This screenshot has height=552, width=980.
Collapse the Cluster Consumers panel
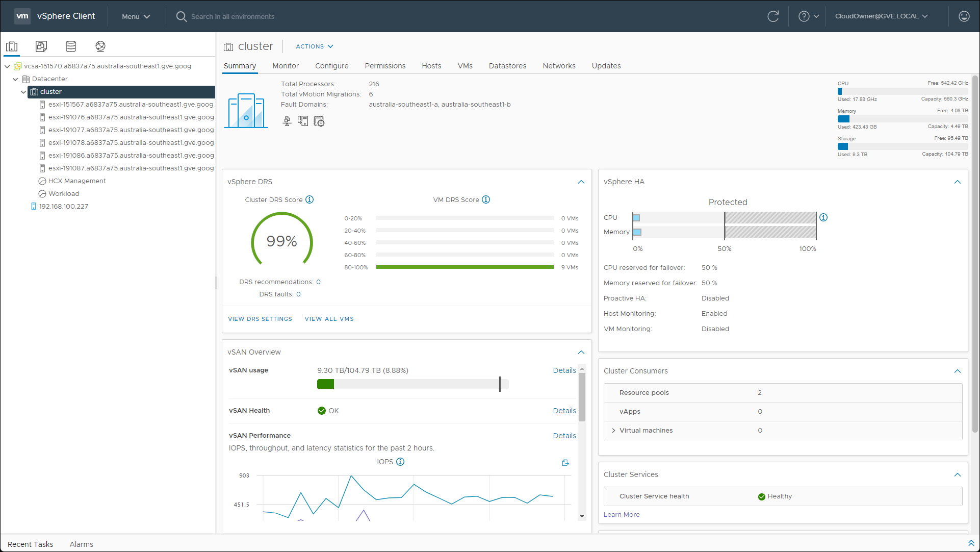pyautogui.click(x=958, y=371)
